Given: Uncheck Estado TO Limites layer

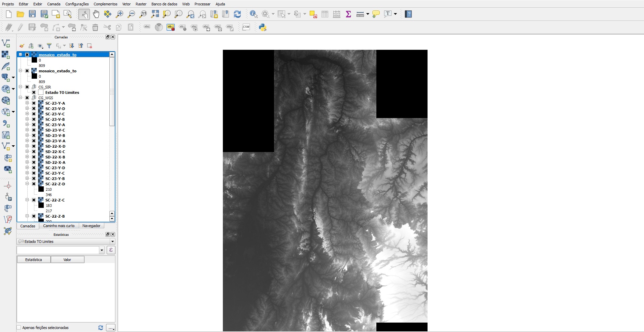Looking at the screenshot, I should point(34,92).
